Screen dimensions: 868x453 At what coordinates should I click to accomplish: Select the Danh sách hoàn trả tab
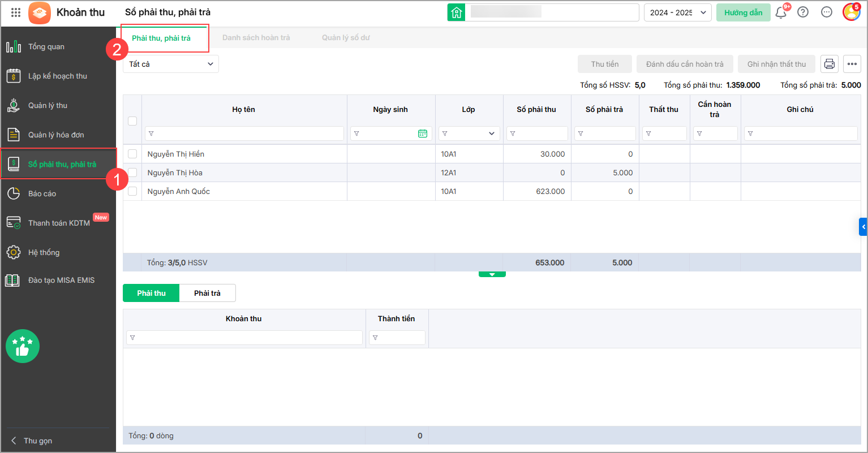pos(256,38)
